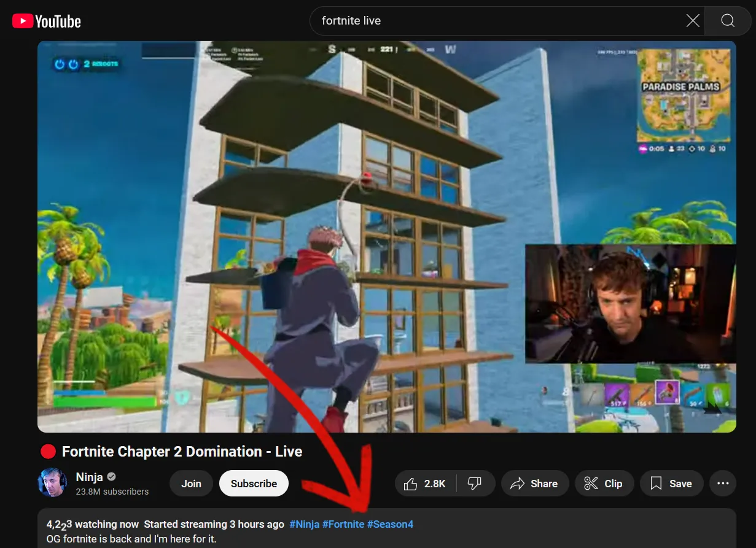The height and width of the screenshot is (548, 756).
Task: Open the three-dot more actions menu
Action: pos(723,484)
